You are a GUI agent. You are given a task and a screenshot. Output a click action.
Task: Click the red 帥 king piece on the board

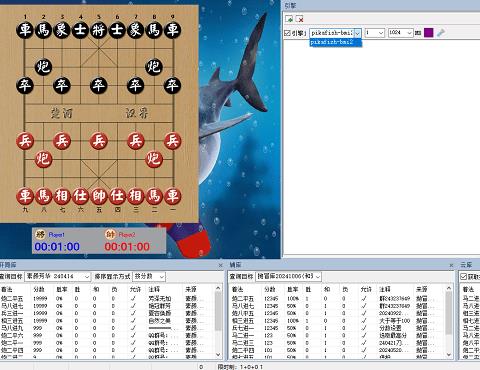click(x=99, y=196)
